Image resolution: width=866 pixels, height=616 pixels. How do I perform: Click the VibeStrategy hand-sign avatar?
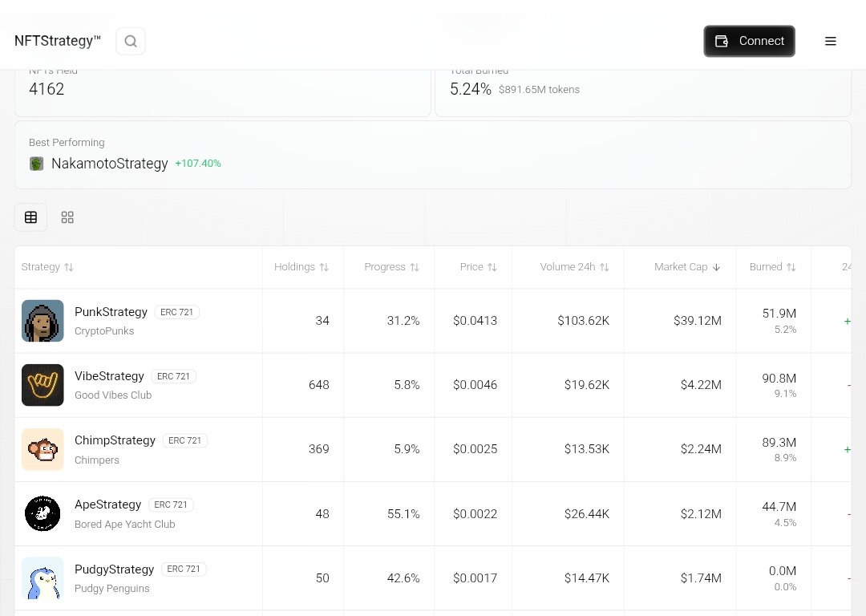pos(42,385)
